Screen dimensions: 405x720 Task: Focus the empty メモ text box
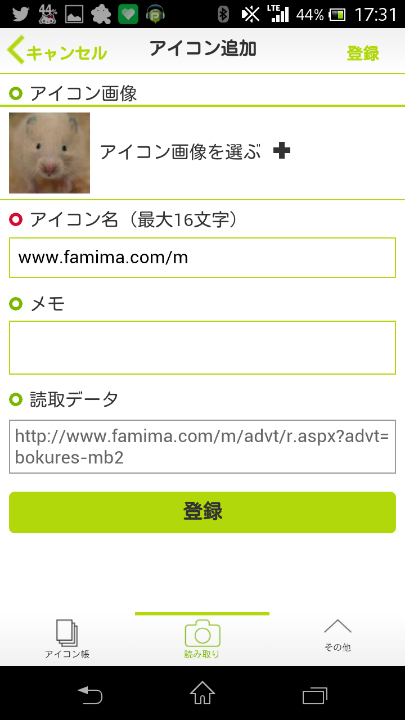[202, 348]
